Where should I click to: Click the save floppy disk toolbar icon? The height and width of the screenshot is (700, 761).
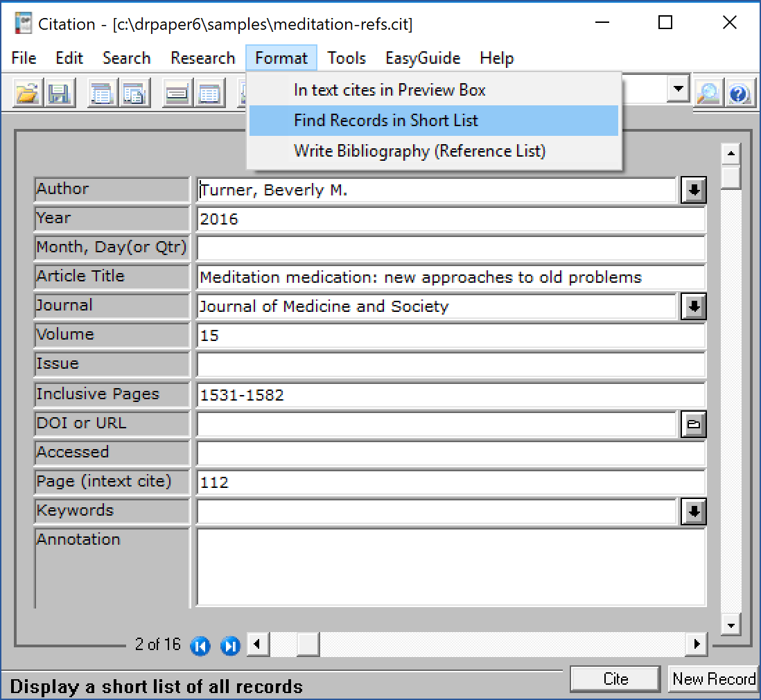[x=60, y=93]
